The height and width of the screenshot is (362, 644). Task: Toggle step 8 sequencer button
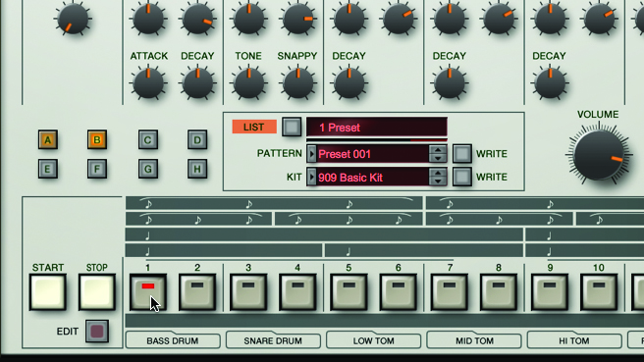coord(498,292)
